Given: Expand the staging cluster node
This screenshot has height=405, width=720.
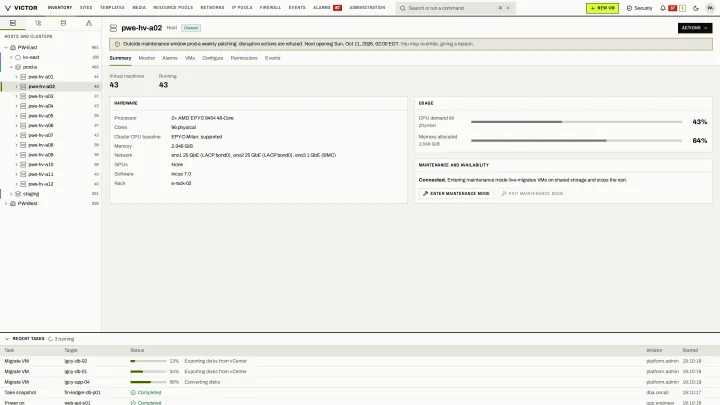Looking at the screenshot, I should (11, 194).
